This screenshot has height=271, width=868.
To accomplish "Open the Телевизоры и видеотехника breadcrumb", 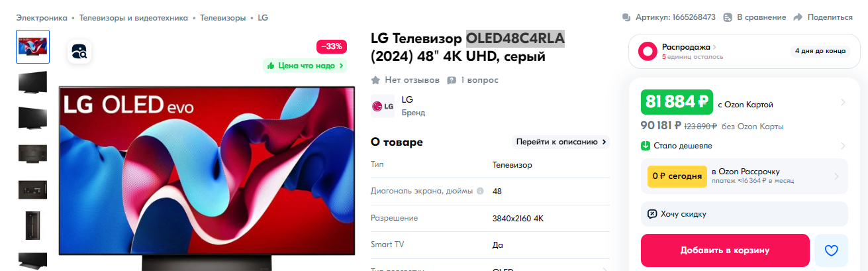I will (134, 18).
